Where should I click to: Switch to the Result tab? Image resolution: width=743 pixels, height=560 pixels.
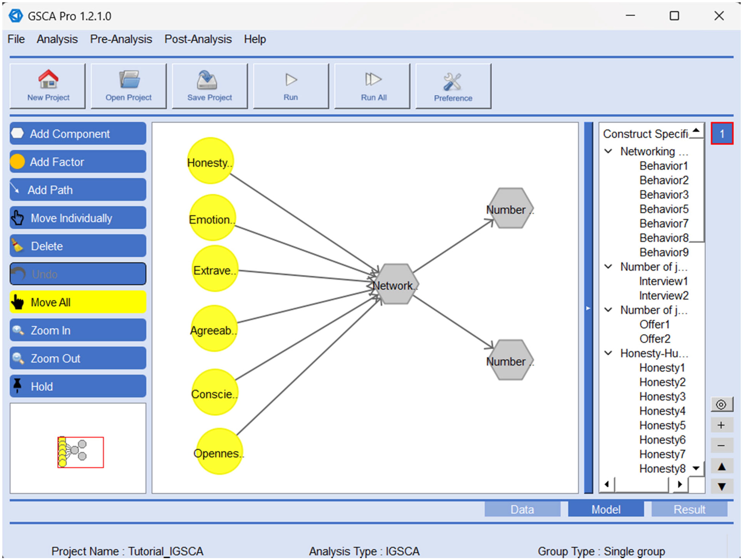point(690,509)
